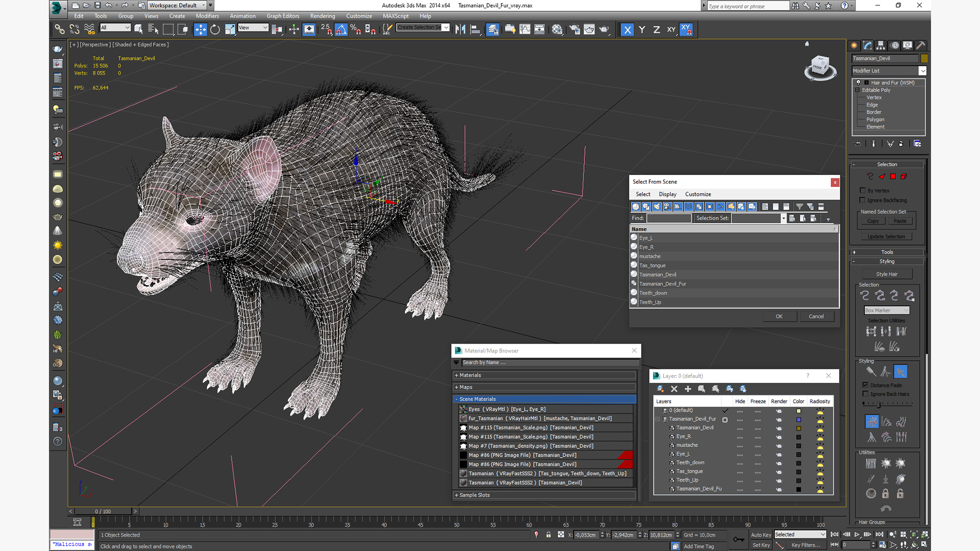Click polygon selection icon in Selection rollout
Screen dimensions: 980x551
pos(893,177)
